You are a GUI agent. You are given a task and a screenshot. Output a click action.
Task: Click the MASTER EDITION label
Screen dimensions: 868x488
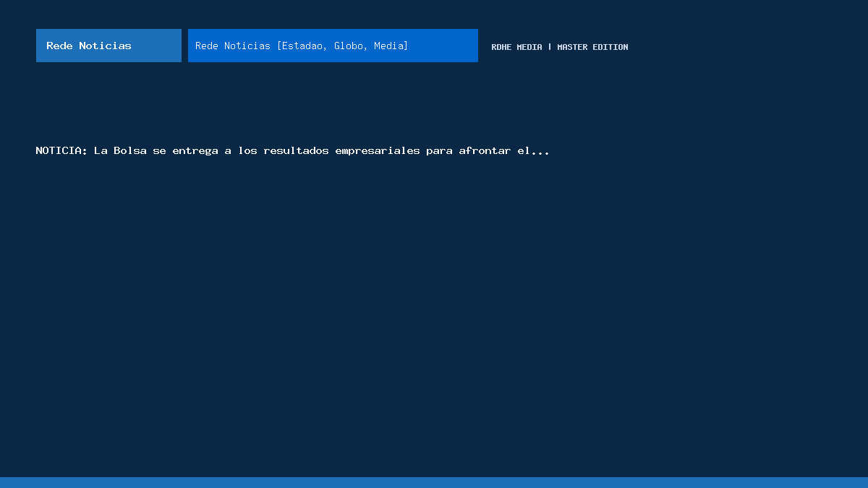click(x=592, y=47)
